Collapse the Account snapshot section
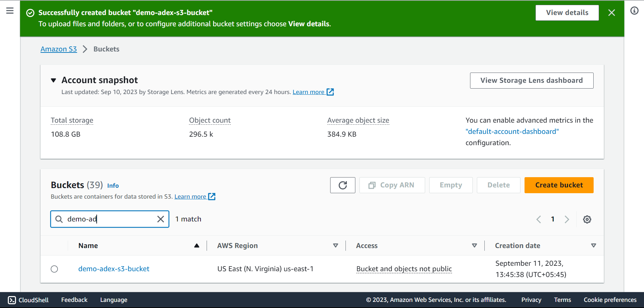644x308 pixels. pos(53,80)
